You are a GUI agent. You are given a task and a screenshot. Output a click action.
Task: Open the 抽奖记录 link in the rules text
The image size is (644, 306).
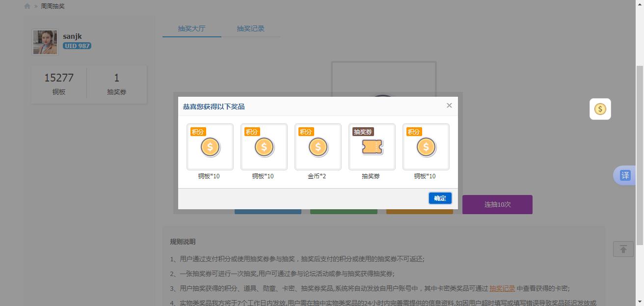coord(503,288)
